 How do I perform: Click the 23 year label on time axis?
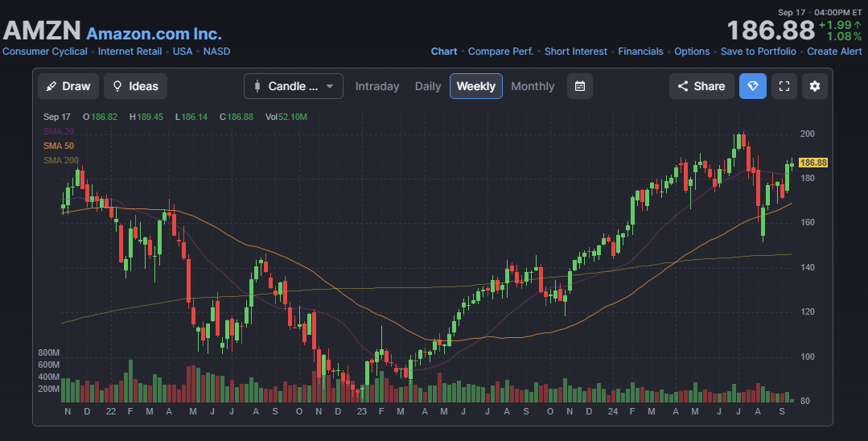pyautogui.click(x=361, y=412)
